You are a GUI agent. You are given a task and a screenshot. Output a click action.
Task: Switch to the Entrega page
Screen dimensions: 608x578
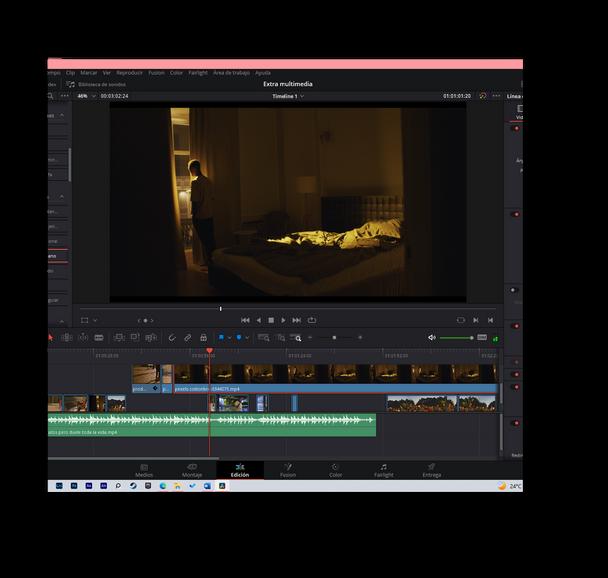[432, 471]
